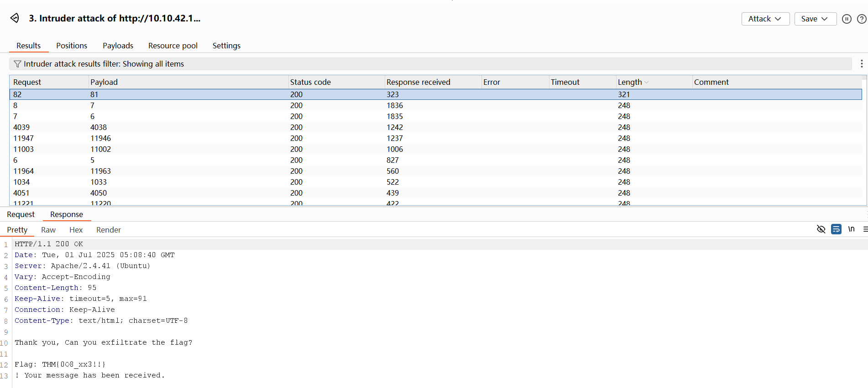Switch to the Payloads tab
Viewport: 868px width, 388px height.
pyautogui.click(x=118, y=46)
